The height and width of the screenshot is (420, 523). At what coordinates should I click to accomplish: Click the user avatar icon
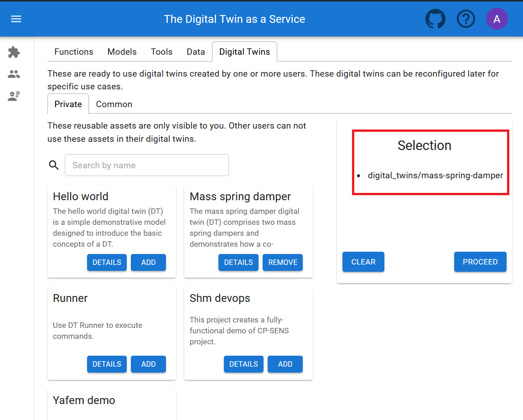point(497,19)
